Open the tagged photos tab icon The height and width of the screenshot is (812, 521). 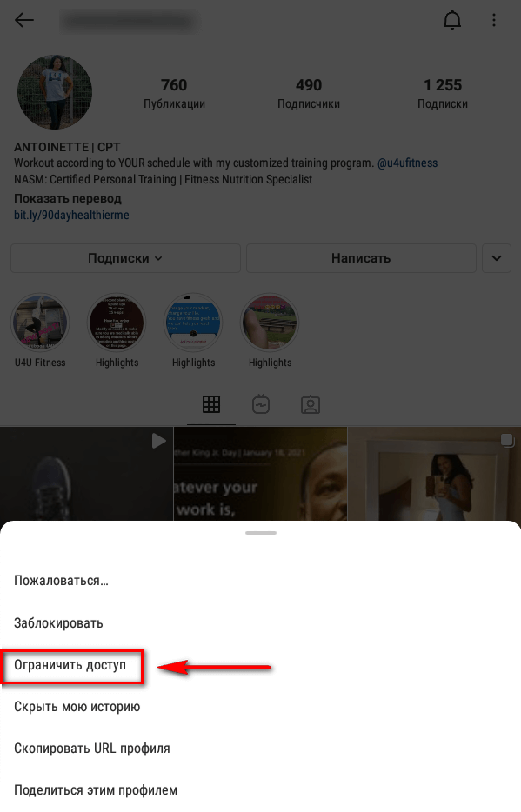[x=311, y=404]
